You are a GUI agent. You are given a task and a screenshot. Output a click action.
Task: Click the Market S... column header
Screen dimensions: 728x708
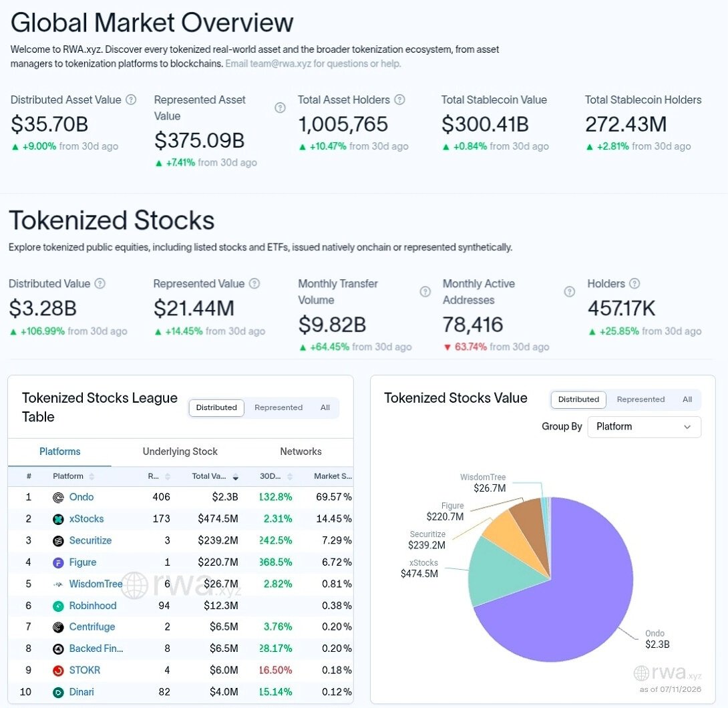pyautogui.click(x=333, y=476)
